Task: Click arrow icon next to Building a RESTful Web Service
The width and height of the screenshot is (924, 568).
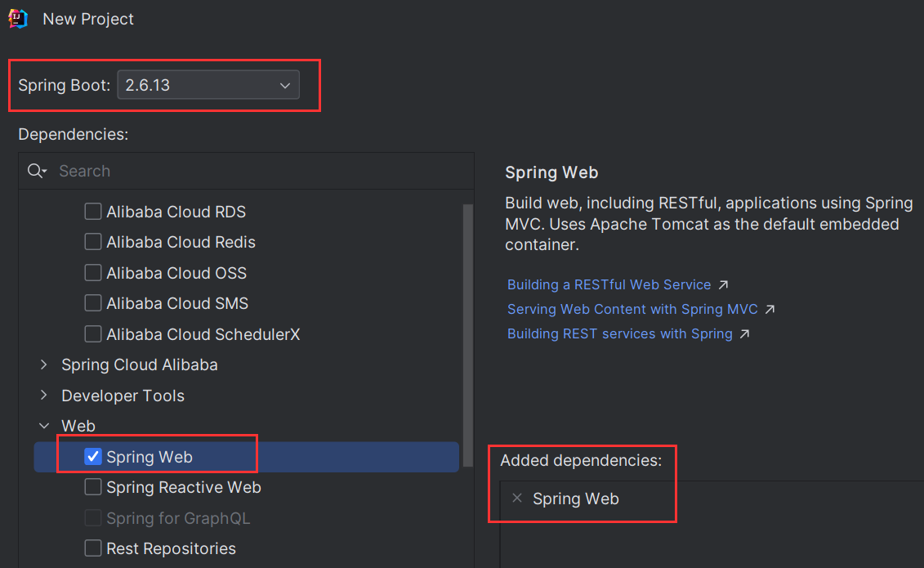Action: click(x=723, y=285)
